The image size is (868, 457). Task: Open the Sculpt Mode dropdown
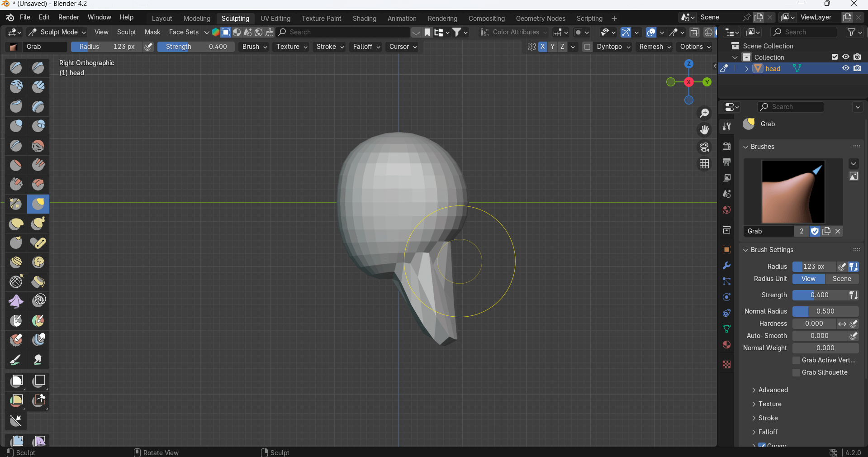(57, 32)
